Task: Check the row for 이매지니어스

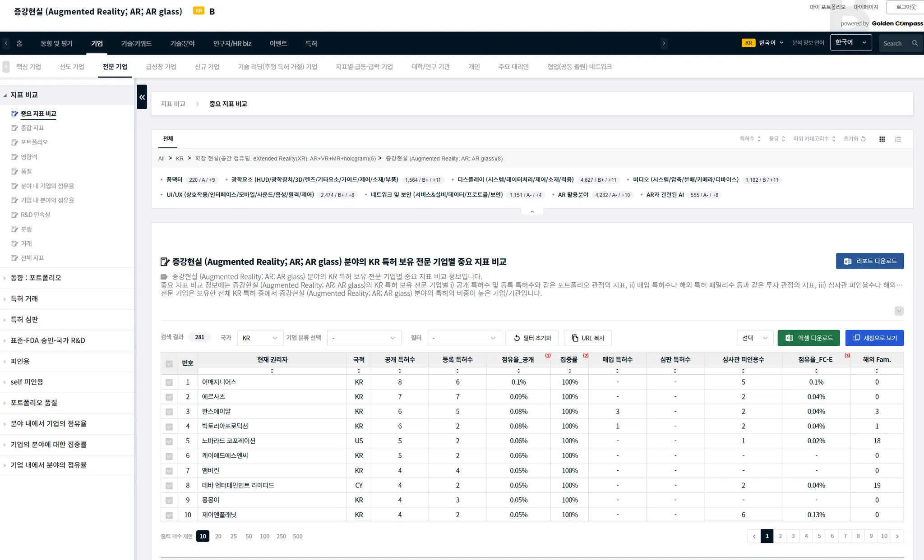Action: 169,382
